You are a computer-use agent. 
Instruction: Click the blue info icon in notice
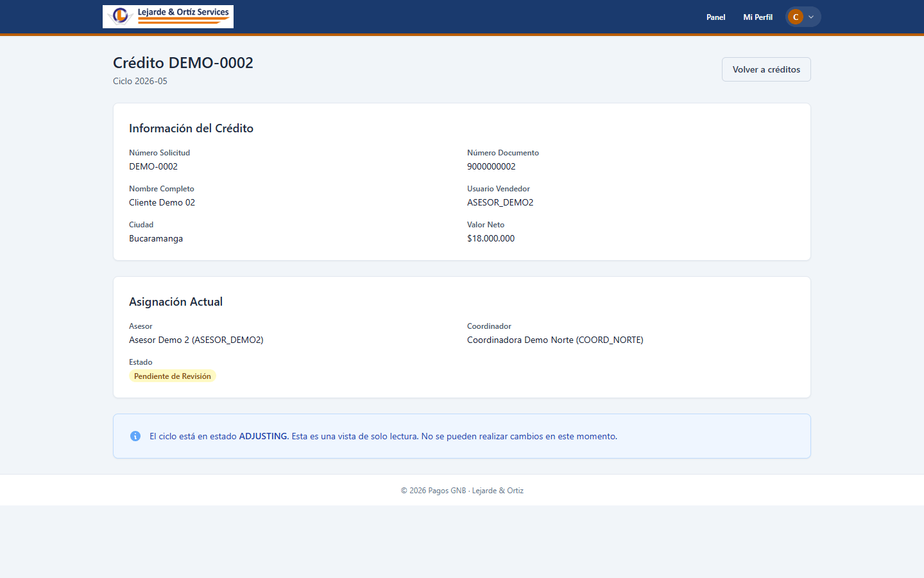pos(135,436)
